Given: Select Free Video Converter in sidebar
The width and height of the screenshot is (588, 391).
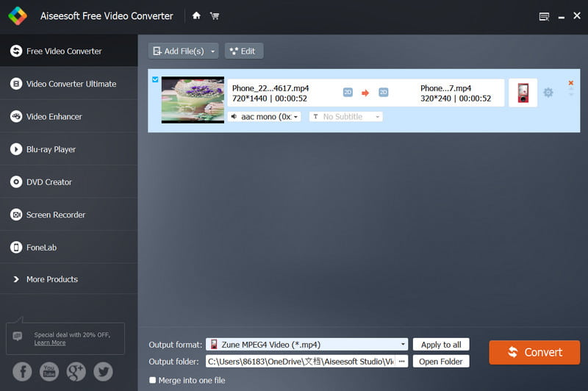Looking at the screenshot, I should (x=68, y=51).
